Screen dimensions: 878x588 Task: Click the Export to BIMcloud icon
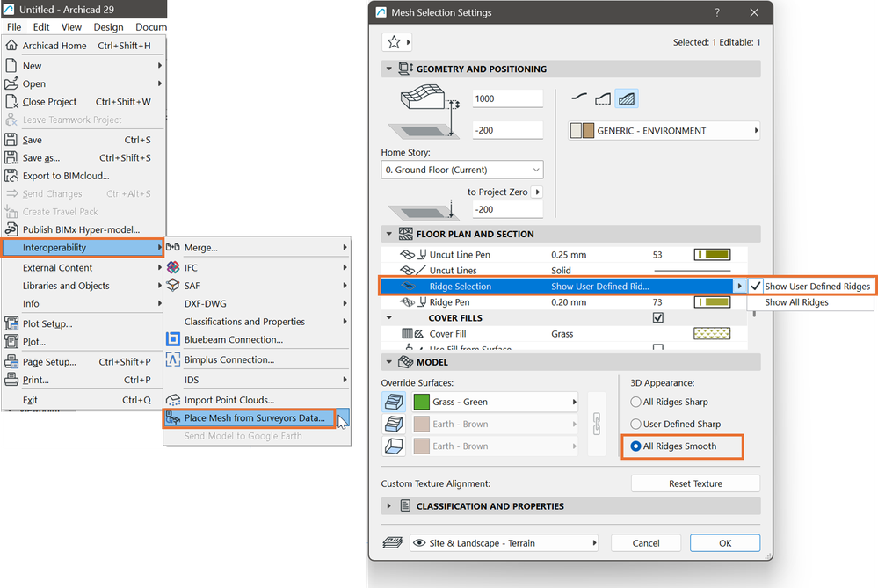coord(11,175)
